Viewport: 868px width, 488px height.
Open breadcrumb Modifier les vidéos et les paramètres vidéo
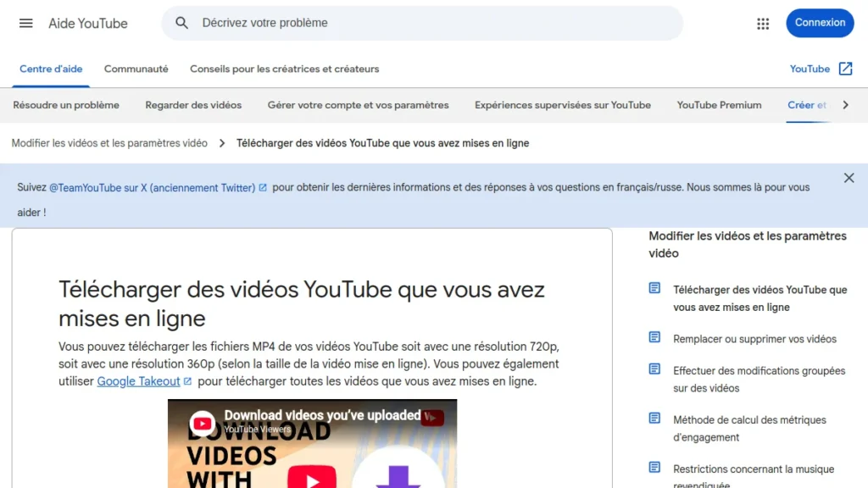click(x=109, y=143)
